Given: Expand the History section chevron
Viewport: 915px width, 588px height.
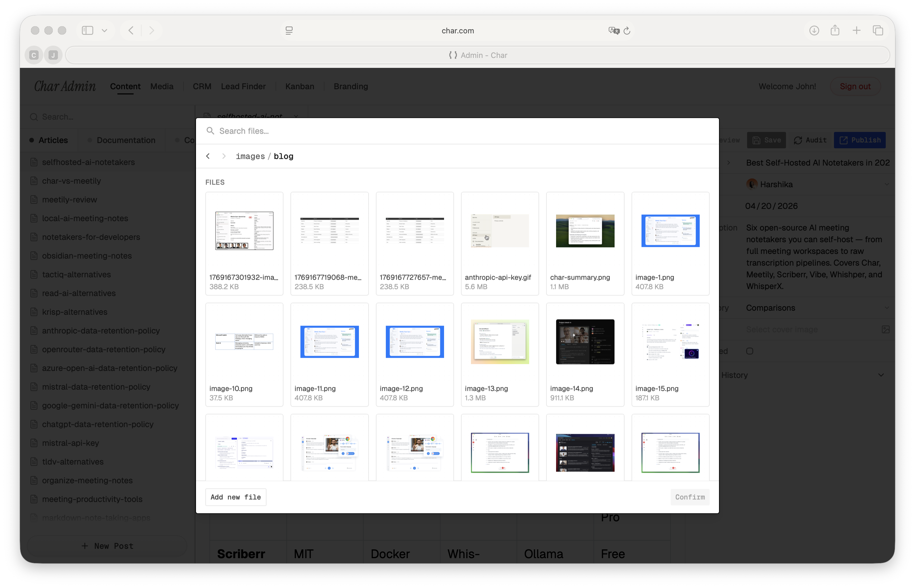Looking at the screenshot, I should (881, 375).
